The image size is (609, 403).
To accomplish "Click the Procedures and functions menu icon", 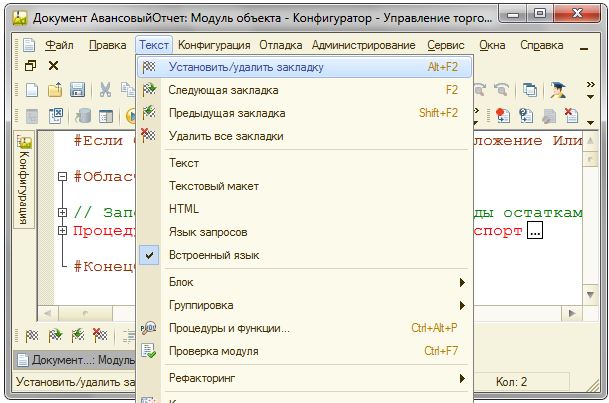I will click(x=149, y=328).
